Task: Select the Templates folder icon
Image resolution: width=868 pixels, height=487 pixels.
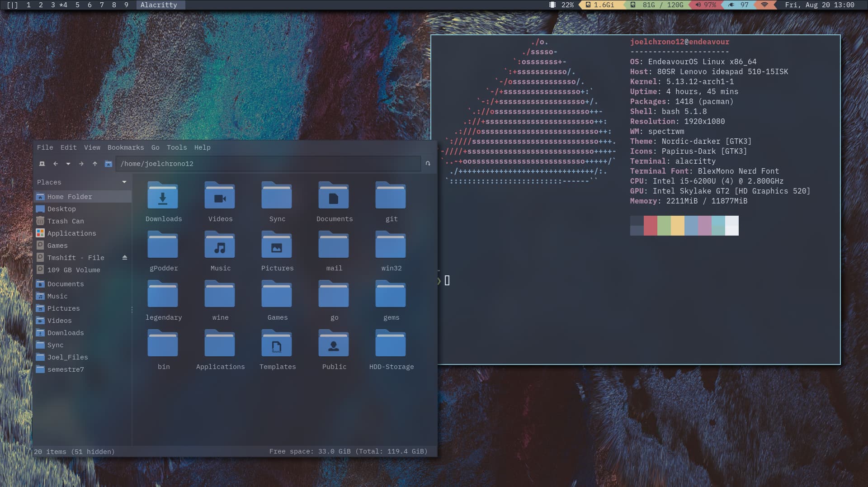Action: click(277, 343)
